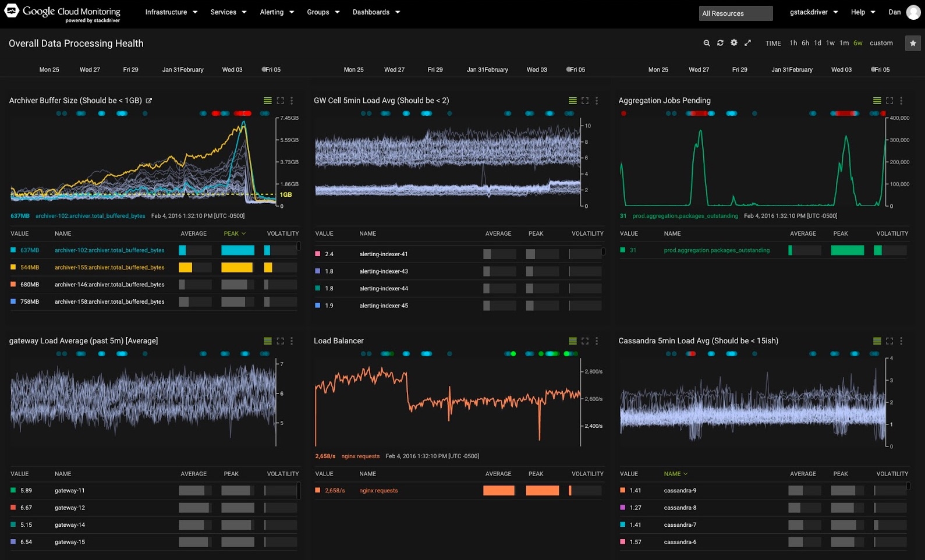925x560 pixels.
Task: Click the fullscreen expand arrows icon
Action: (748, 43)
